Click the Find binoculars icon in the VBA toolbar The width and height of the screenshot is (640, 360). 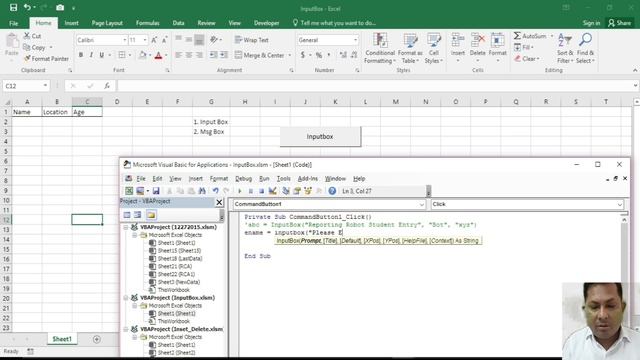click(x=202, y=191)
